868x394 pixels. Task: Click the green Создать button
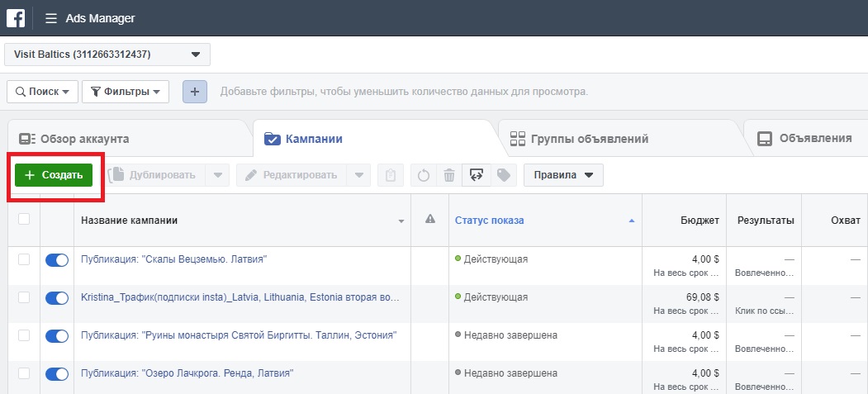[x=54, y=175]
